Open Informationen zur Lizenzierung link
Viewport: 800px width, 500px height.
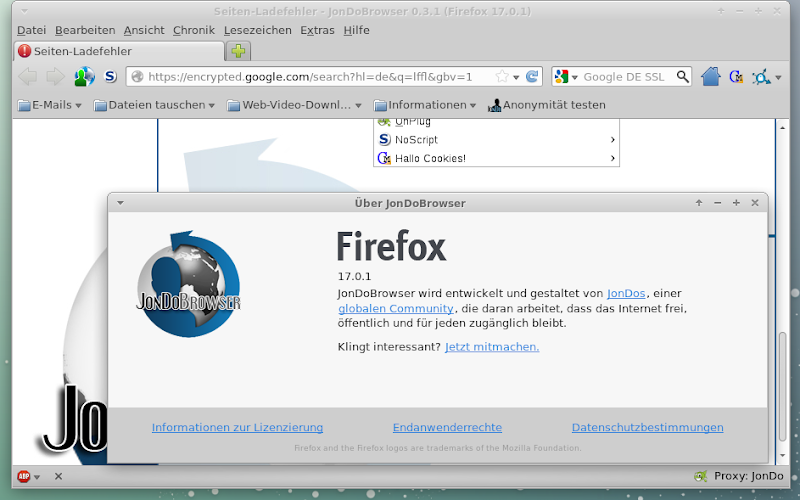click(237, 428)
